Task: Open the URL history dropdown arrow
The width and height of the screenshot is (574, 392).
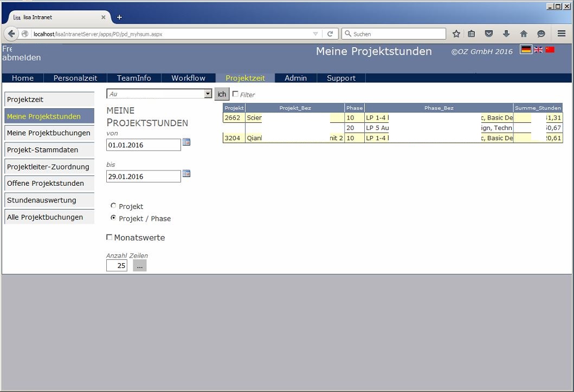Action: point(315,34)
